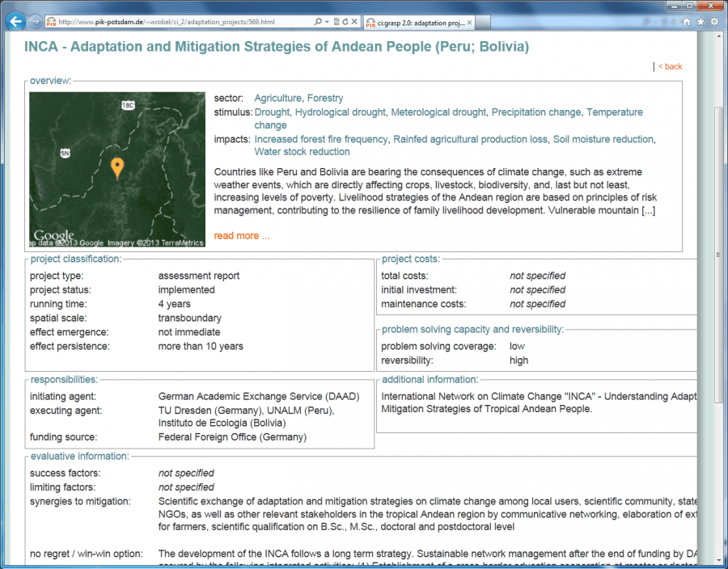Click the 'assessment report' project type value
Viewport: 728px width, 569px height.
point(199,276)
